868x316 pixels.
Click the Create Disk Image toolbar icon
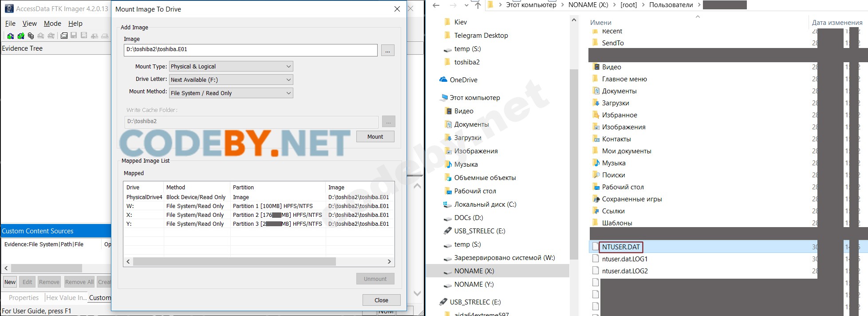pyautogui.click(x=64, y=36)
